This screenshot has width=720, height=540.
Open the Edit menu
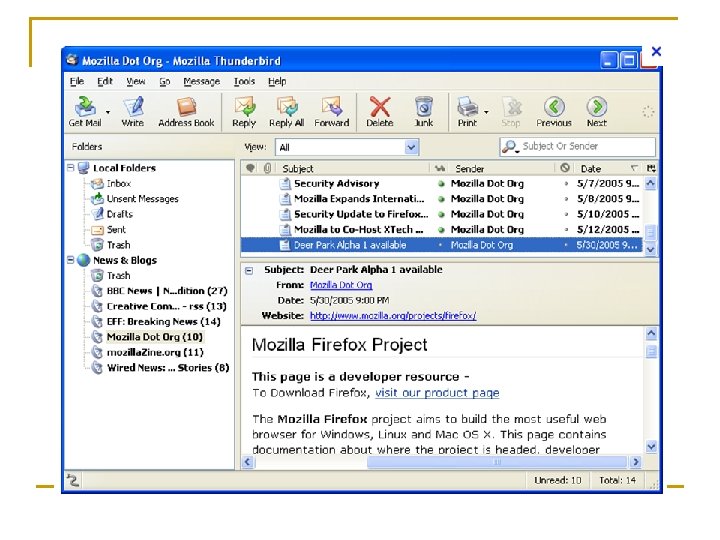pyautogui.click(x=105, y=81)
